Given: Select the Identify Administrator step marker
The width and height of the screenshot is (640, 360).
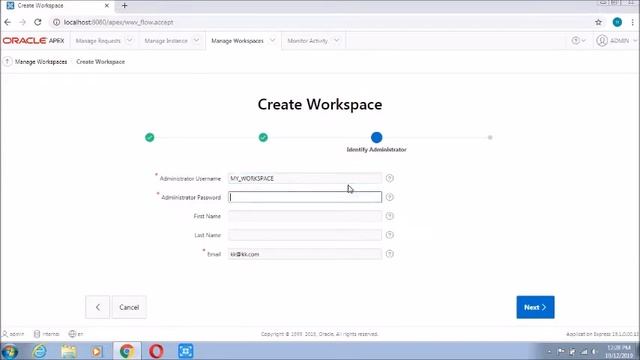Looking at the screenshot, I should tap(376, 138).
